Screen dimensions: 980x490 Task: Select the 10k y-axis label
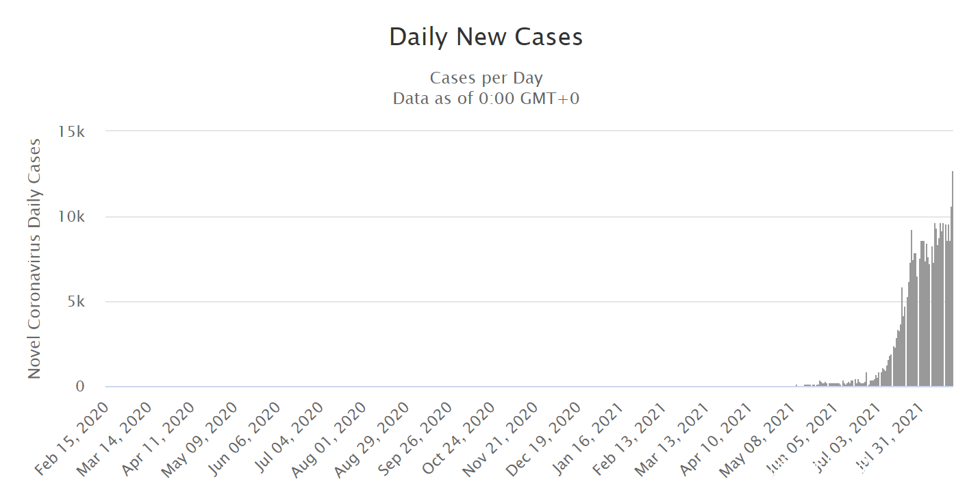(72, 217)
